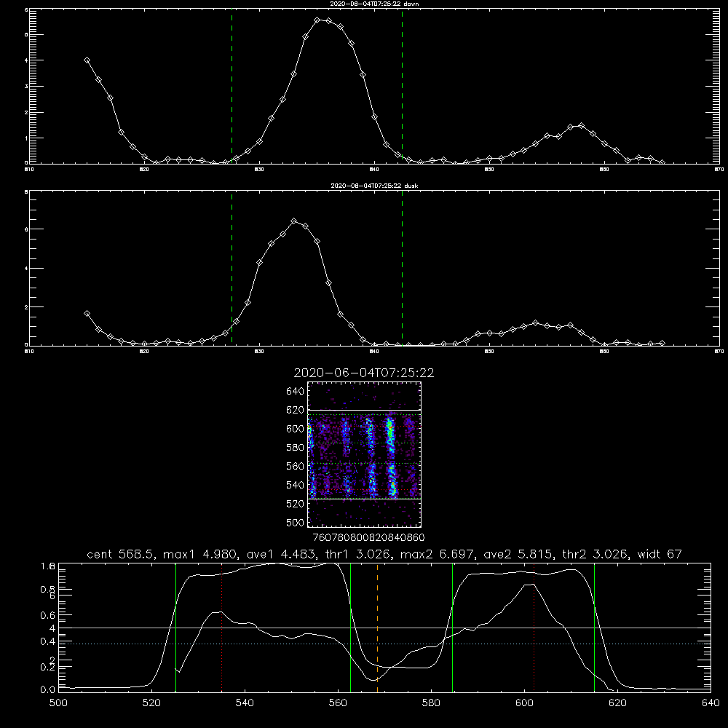Click the highest data point of the dusk curve
Viewport: 728px width, 728px height.
(294, 221)
